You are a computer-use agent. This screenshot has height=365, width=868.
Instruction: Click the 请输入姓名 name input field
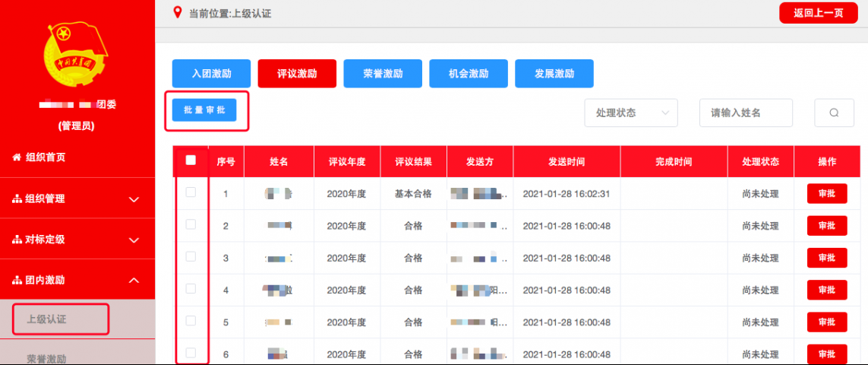click(x=746, y=113)
